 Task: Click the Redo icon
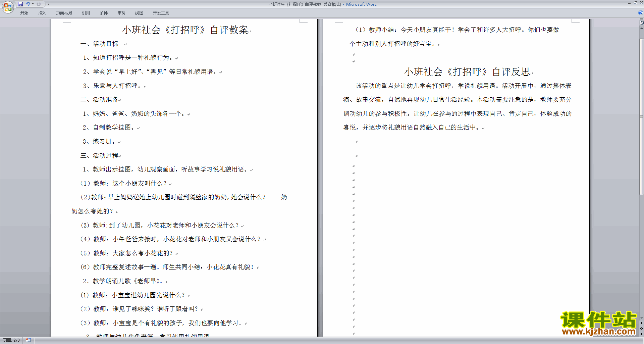(x=39, y=4)
